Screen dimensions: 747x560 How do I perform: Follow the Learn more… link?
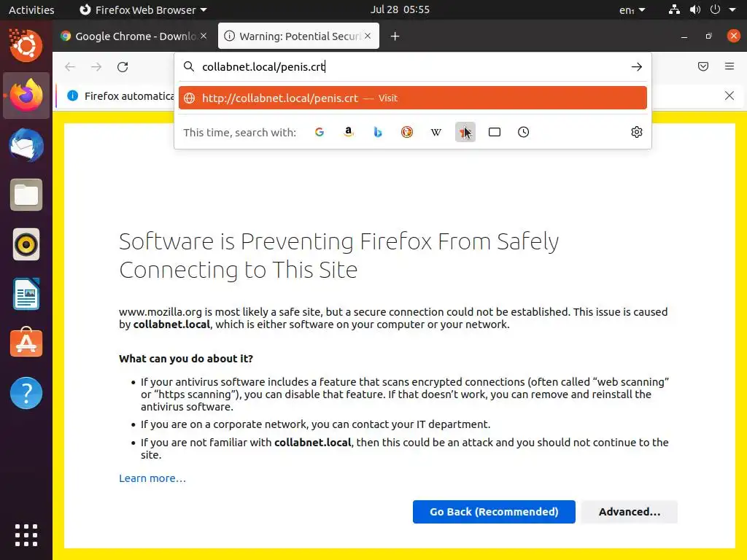[152, 478]
